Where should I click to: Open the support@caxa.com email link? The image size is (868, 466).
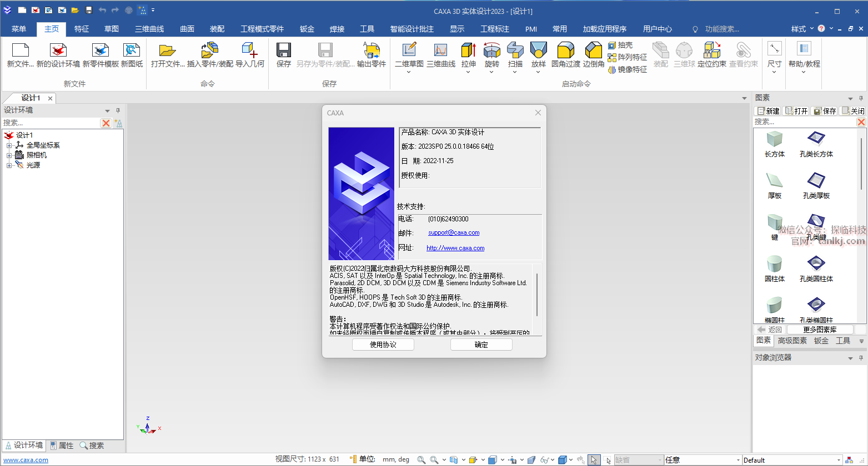coord(454,233)
